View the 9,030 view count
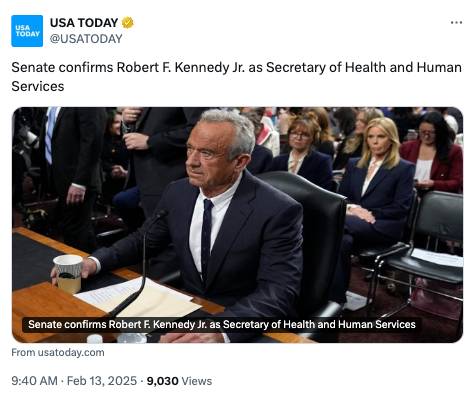Screen dimensions: 476x399 162,381
